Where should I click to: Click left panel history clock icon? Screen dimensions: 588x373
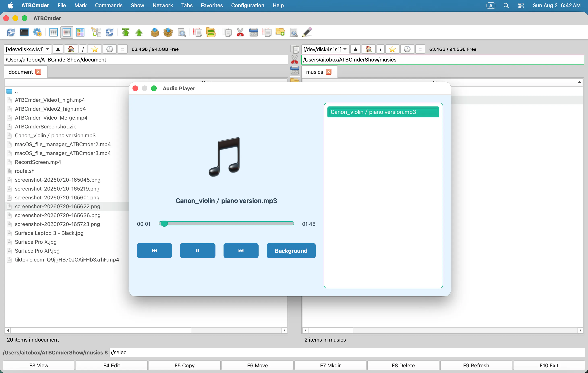(x=110, y=49)
